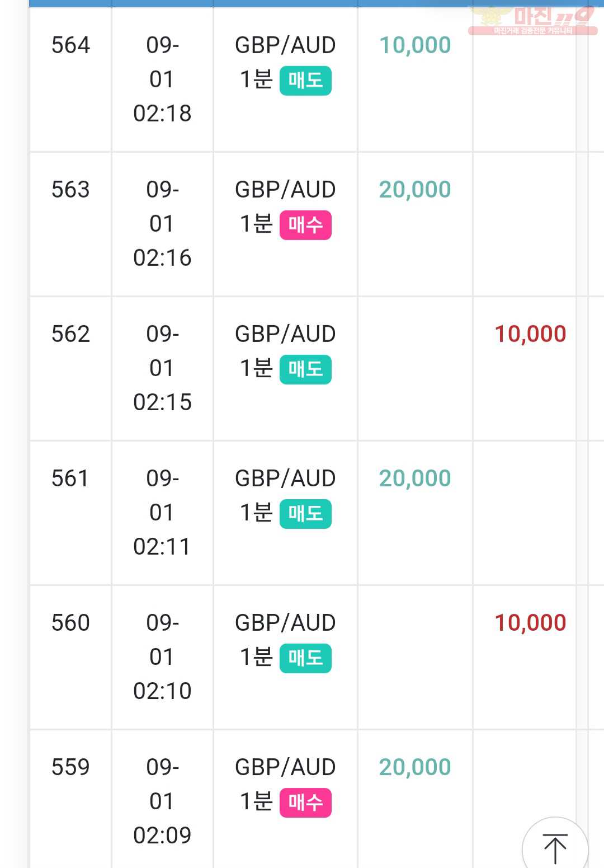Open trade number 562
The width and height of the screenshot is (604, 868).
(70, 334)
